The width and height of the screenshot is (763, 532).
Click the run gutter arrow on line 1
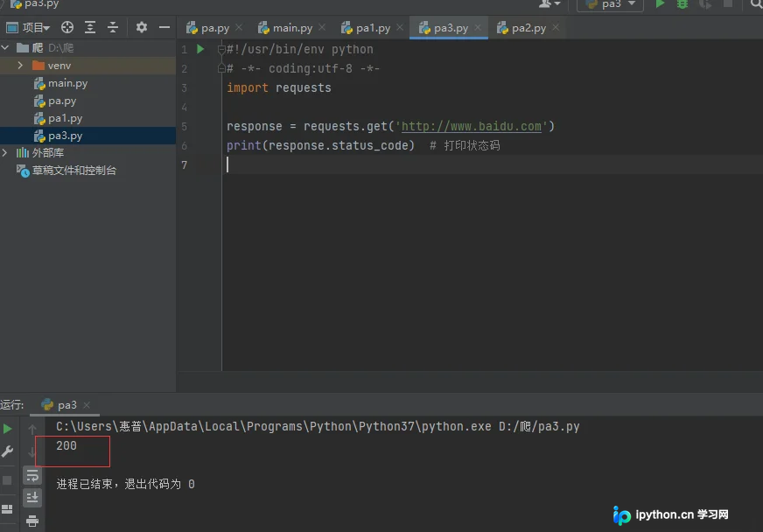click(x=200, y=49)
